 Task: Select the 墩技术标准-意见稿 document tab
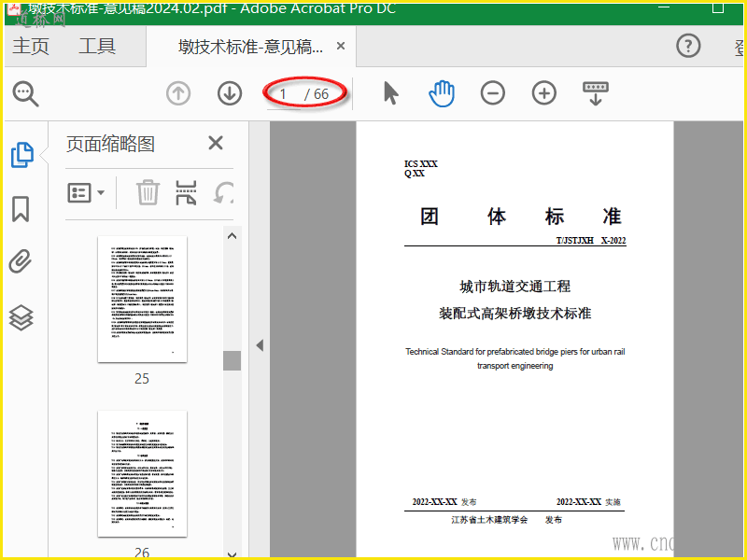click(250, 47)
